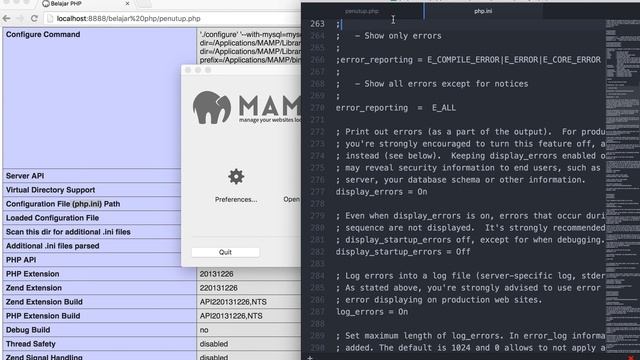Click the PHP Extension Build row label

(43, 316)
